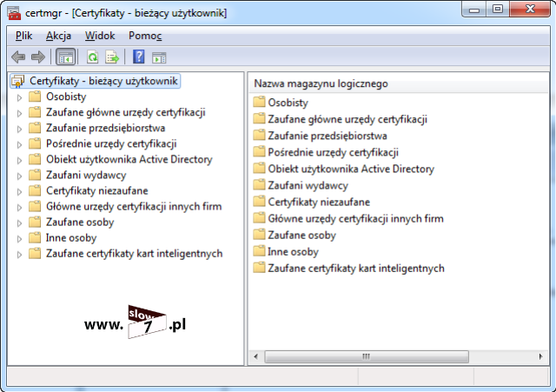The image size is (556, 392).
Task: Click the Zaufane osoby folder icon in right pane
Action: tap(259, 235)
